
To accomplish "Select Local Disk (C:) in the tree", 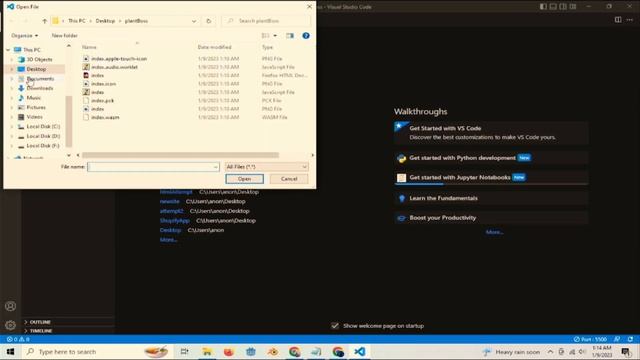I will tap(43, 127).
